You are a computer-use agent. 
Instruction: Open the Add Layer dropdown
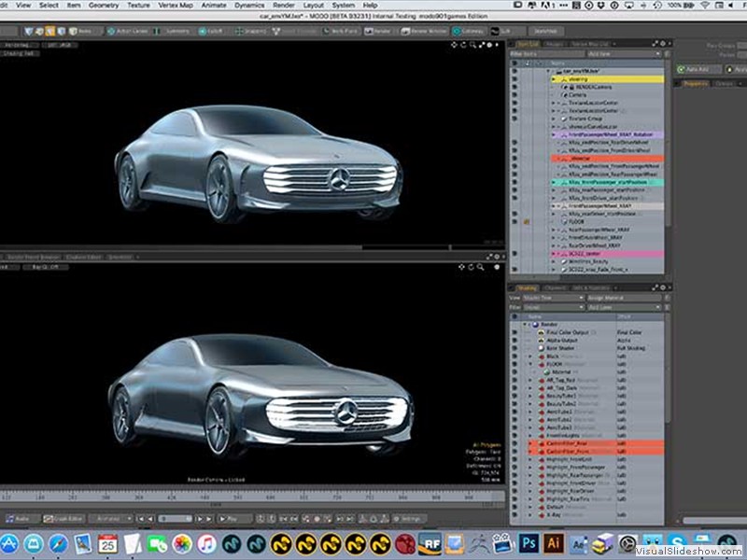(624, 307)
